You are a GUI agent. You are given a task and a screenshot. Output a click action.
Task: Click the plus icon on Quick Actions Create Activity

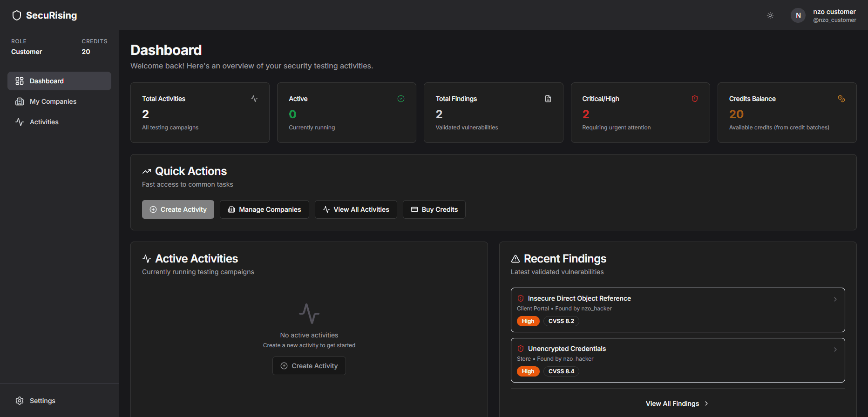pos(153,209)
